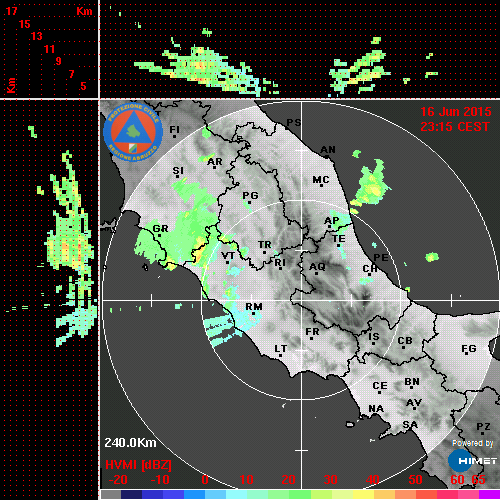The width and height of the screenshot is (500, 500).
Task: Pick the yellow 40 dBZ color swatch
Action: [363, 495]
